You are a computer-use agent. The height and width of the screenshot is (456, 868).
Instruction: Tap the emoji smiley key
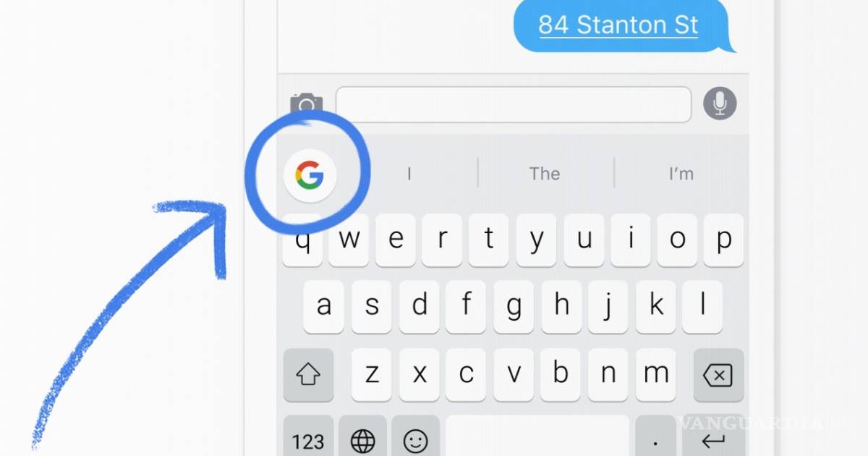[415, 439]
